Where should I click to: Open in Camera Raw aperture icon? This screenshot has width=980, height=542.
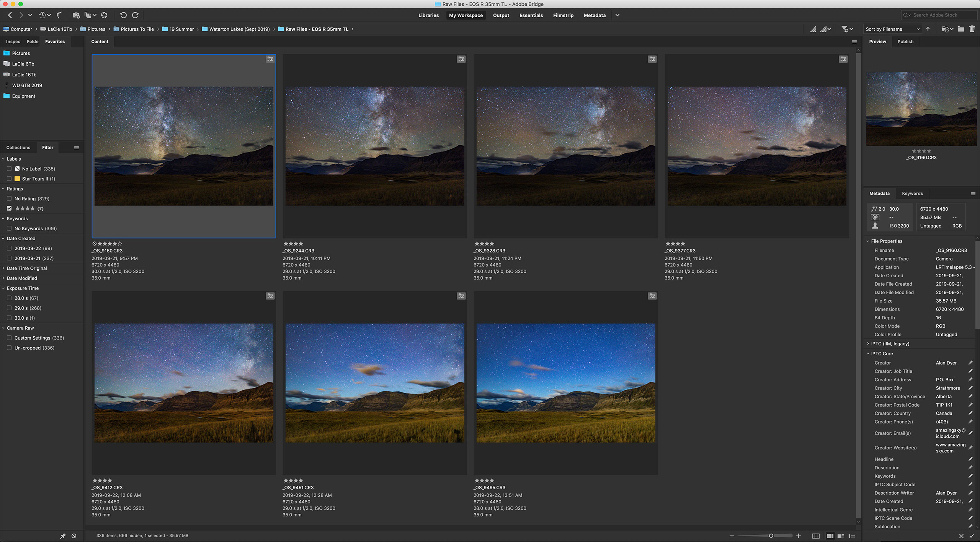(x=104, y=15)
